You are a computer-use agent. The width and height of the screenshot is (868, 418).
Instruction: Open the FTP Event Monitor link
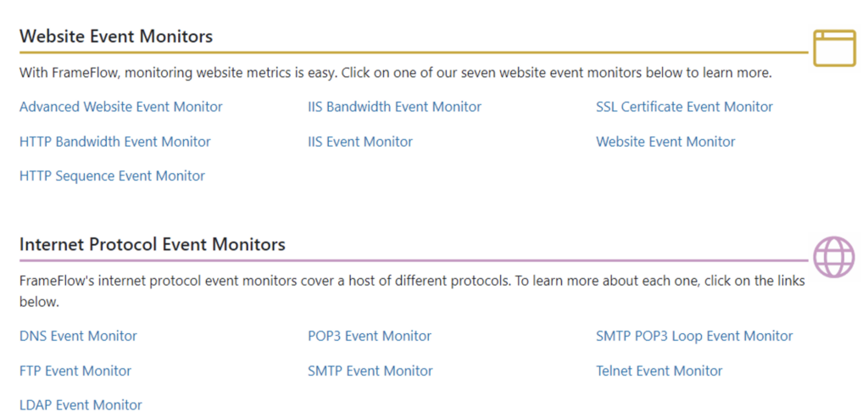pyautogui.click(x=75, y=371)
